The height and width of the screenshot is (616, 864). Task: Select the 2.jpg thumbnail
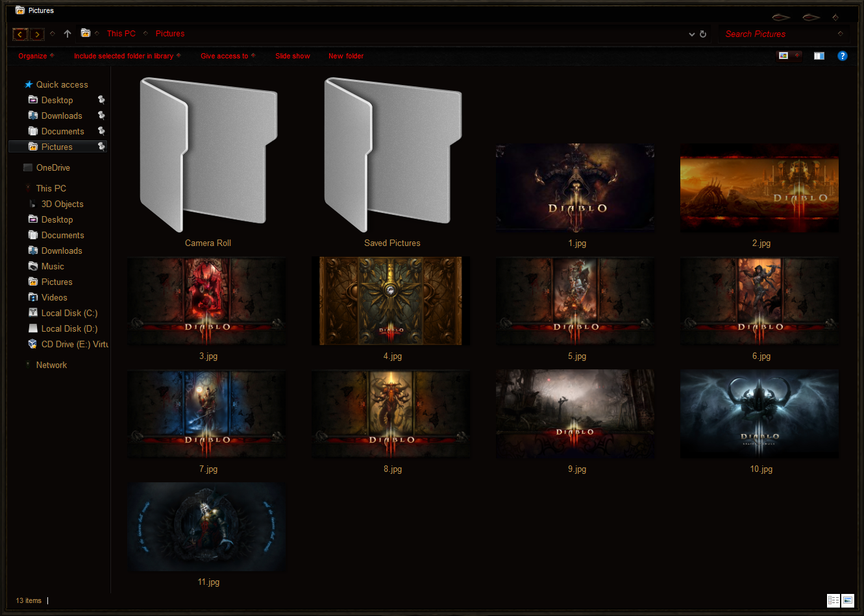click(759, 188)
